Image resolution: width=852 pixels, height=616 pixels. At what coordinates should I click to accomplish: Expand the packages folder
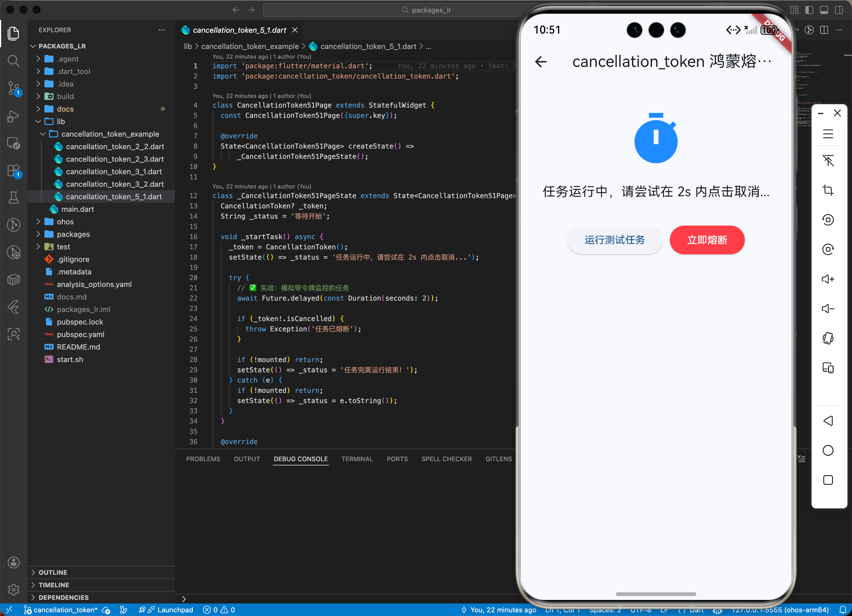73,234
